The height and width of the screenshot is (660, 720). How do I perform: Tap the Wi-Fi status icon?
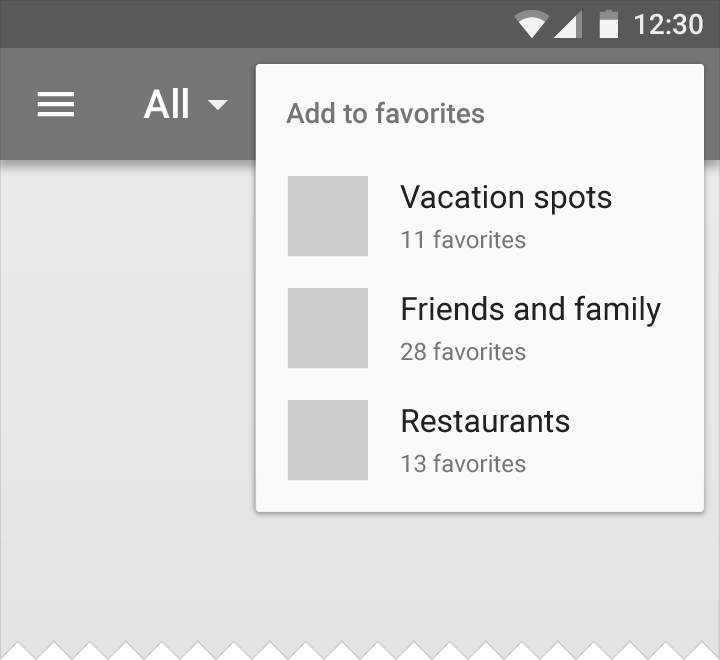(x=530, y=24)
